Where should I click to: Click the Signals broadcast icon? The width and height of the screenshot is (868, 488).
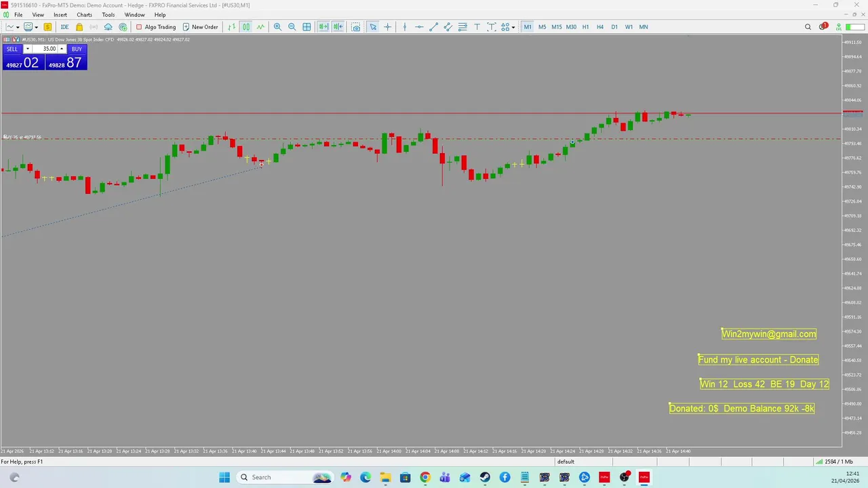tap(94, 27)
